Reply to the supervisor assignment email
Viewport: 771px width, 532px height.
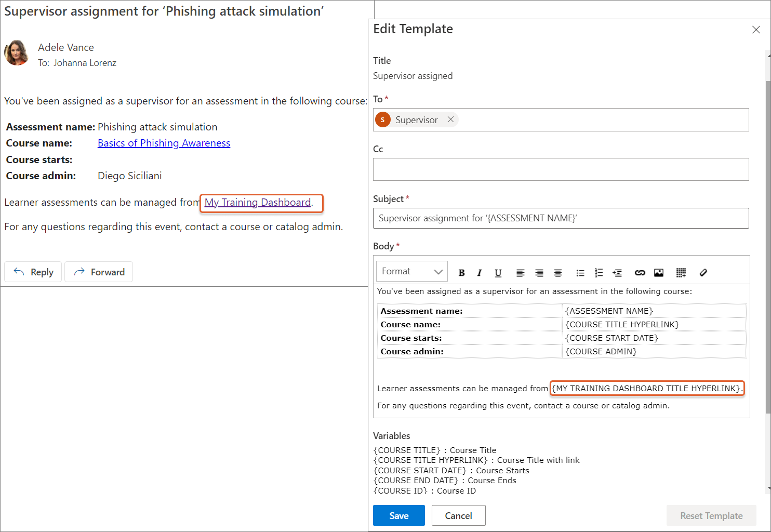coord(33,272)
